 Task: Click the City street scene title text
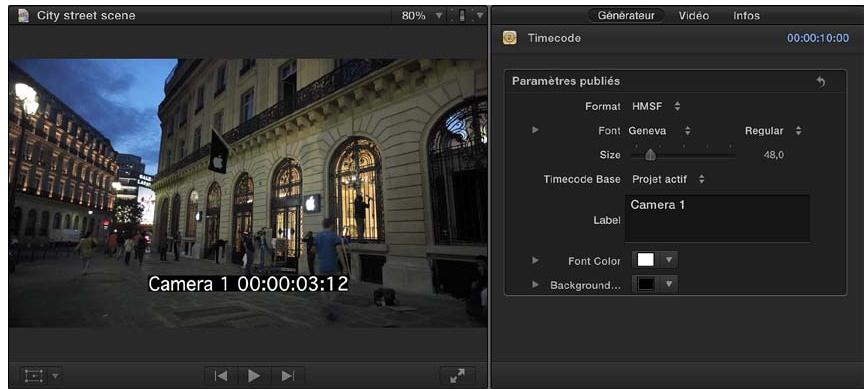[x=86, y=15]
